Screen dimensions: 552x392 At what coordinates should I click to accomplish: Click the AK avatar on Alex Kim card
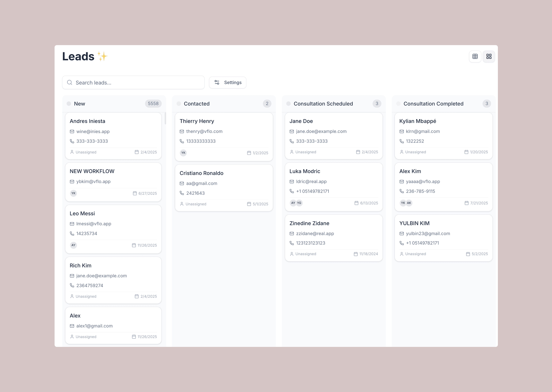click(409, 203)
